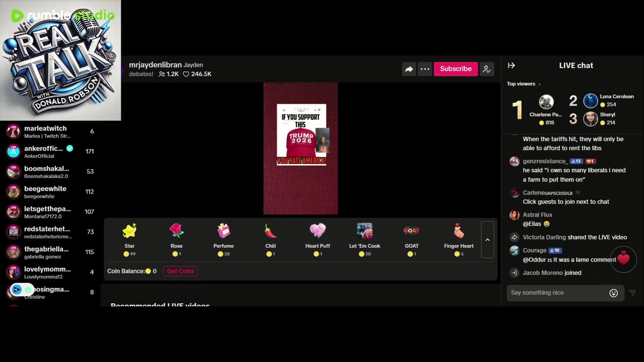This screenshot has width=644, height=362.
Task: Click the Subscribe button
Action: pos(456,69)
